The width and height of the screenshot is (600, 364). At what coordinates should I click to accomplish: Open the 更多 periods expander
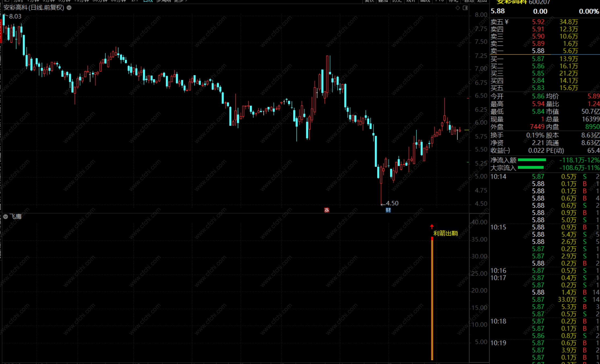pos(180,1)
